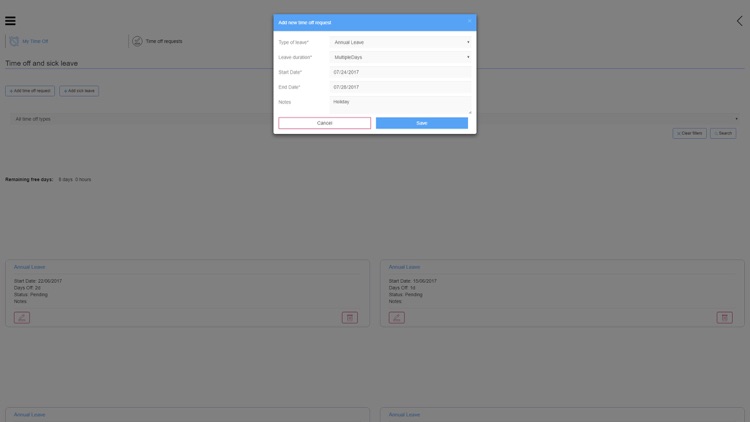Delete the leave request starting 15/06/2017
750x422 pixels.
(x=725, y=318)
